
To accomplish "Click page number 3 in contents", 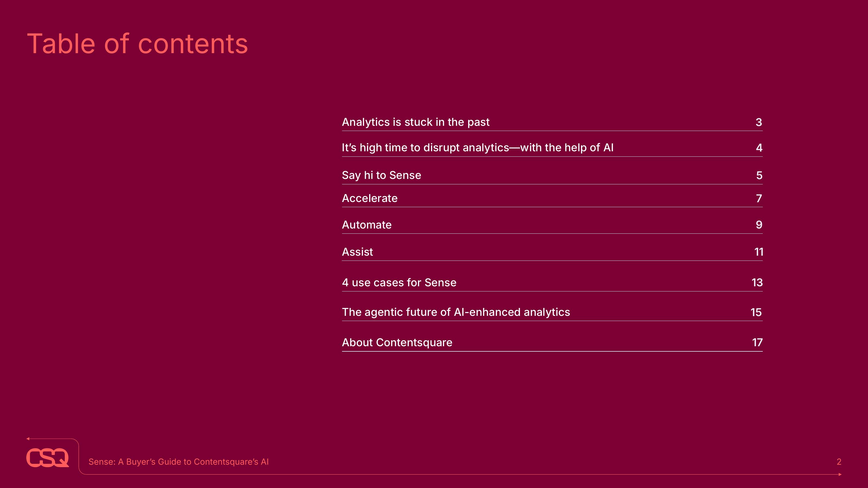I will [x=758, y=122].
